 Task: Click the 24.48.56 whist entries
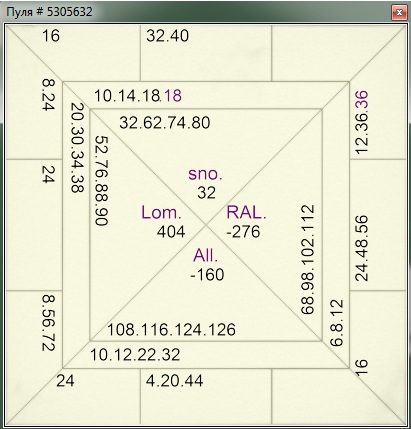362,248
